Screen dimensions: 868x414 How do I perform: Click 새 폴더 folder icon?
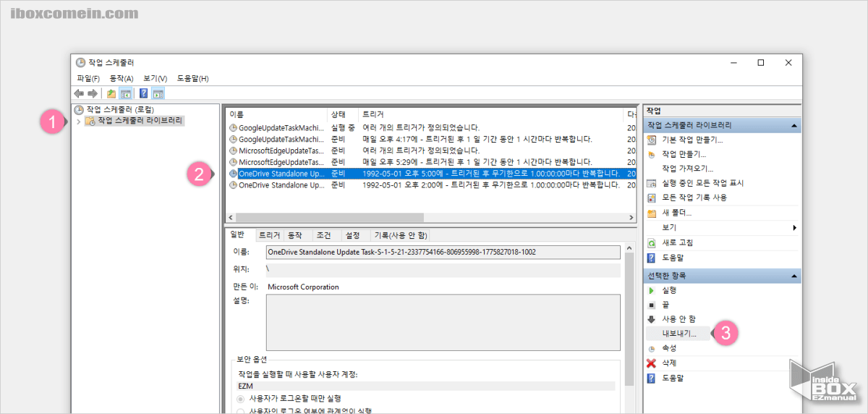(652, 213)
